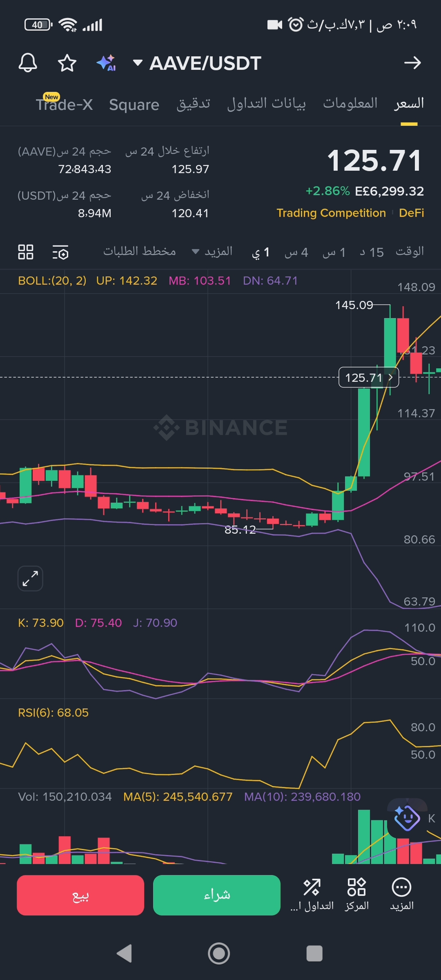Open the DeFi category tag
Screen dimensions: 441x980
[411, 213]
